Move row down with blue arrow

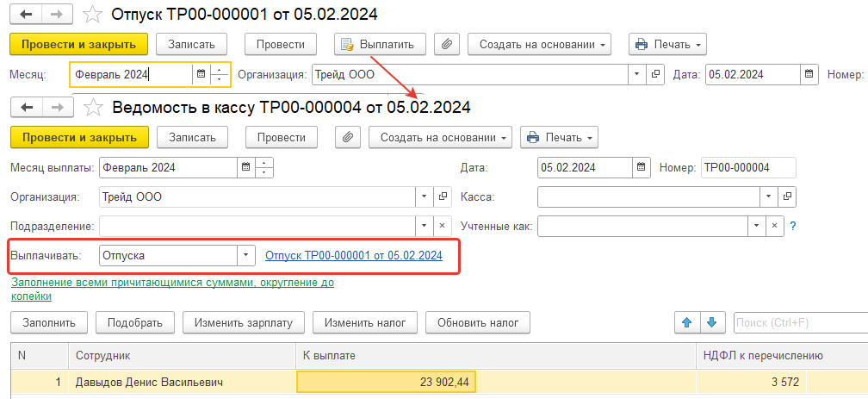coord(712,322)
